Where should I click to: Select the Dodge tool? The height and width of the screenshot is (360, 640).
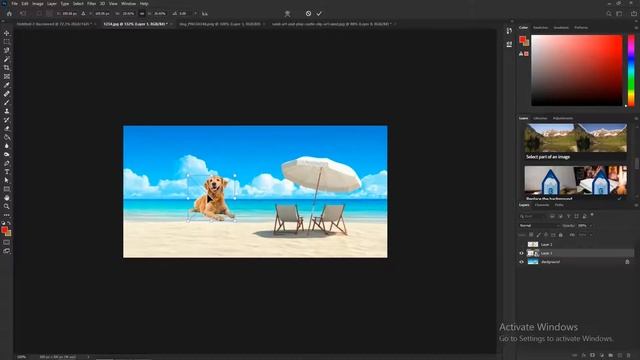click(x=7, y=154)
